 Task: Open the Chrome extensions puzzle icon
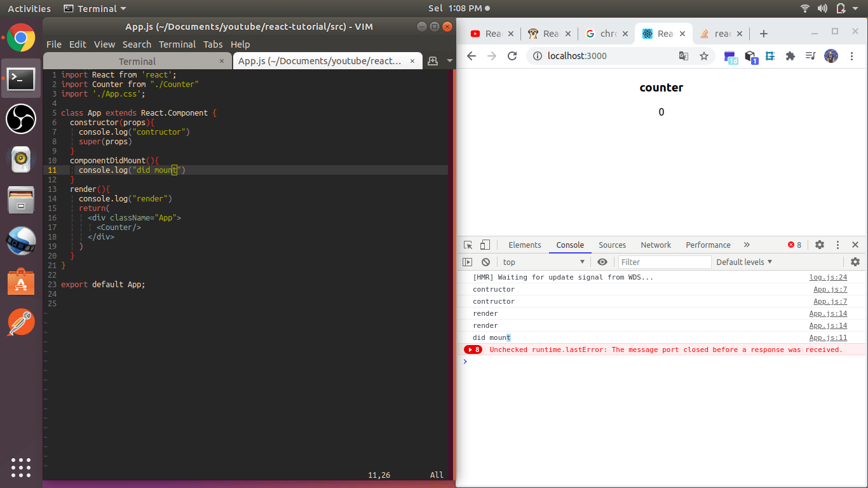coord(790,56)
